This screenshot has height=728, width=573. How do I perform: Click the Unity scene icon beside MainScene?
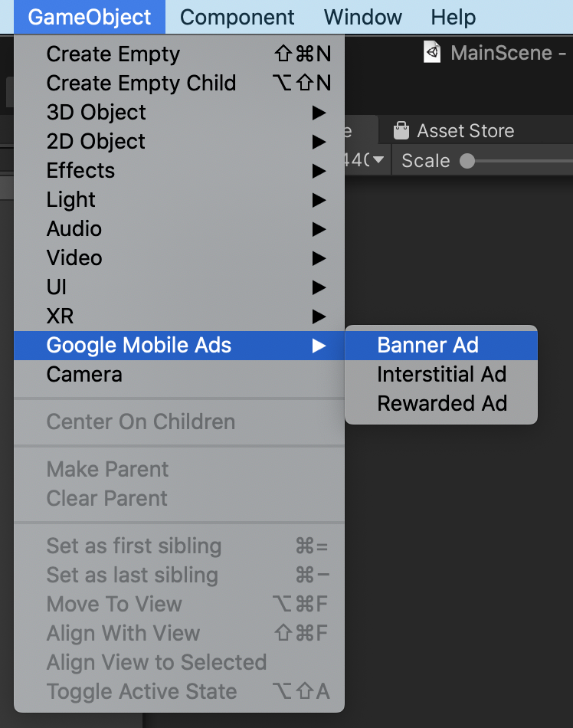[433, 53]
